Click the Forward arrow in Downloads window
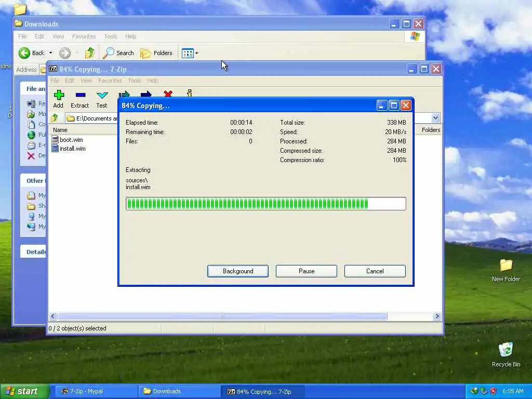This screenshot has height=399, width=532. pyautogui.click(x=65, y=53)
